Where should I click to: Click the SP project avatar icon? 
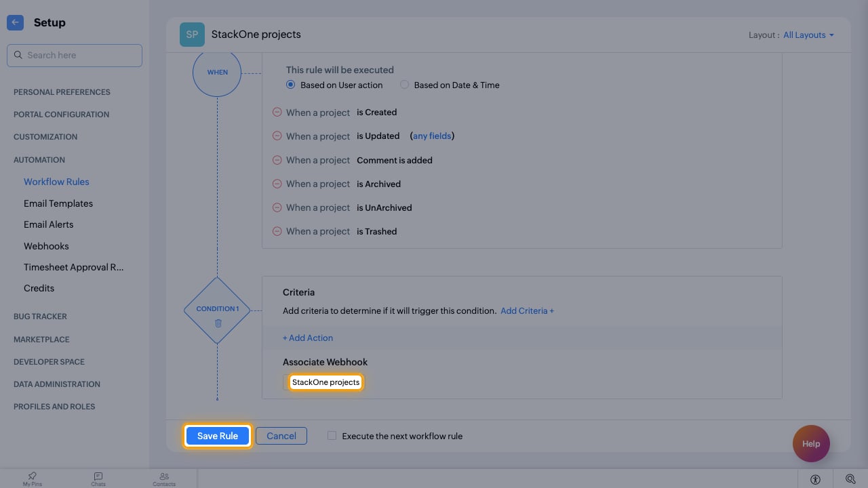tap(192, 35)
